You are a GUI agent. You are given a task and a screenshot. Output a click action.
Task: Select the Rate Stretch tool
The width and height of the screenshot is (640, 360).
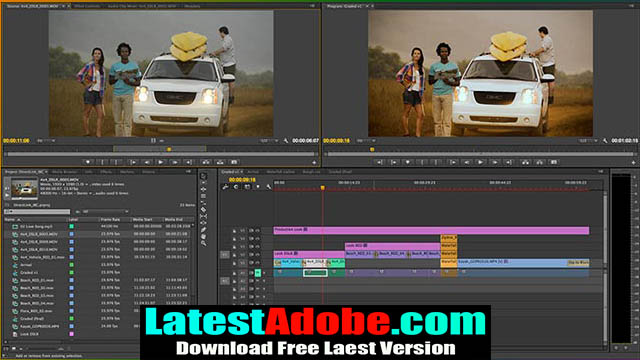point(203,203)
